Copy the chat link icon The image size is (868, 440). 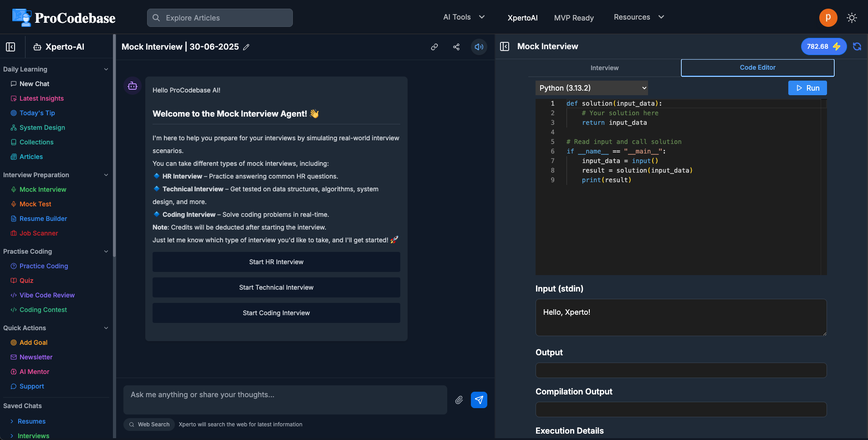tap(434, 47)
